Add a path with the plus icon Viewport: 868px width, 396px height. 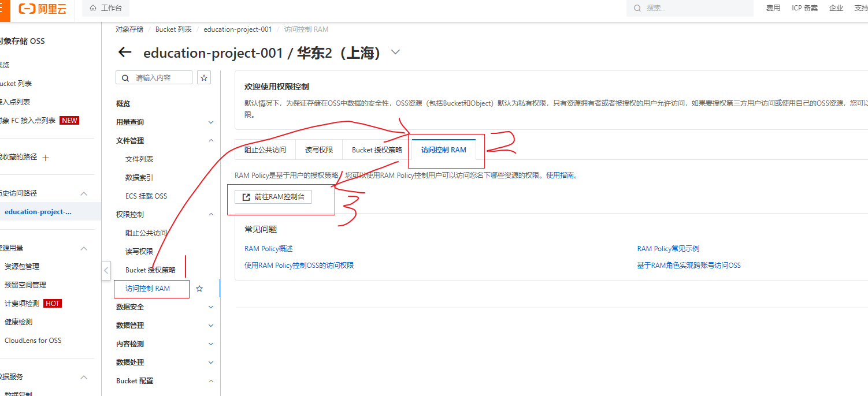46,157
